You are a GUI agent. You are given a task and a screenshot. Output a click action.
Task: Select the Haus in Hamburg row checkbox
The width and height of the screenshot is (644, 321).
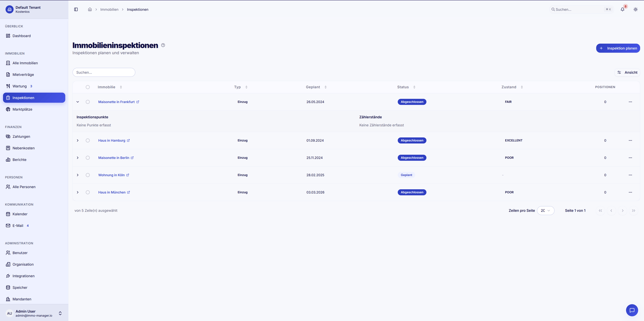(x=88, y=141)
